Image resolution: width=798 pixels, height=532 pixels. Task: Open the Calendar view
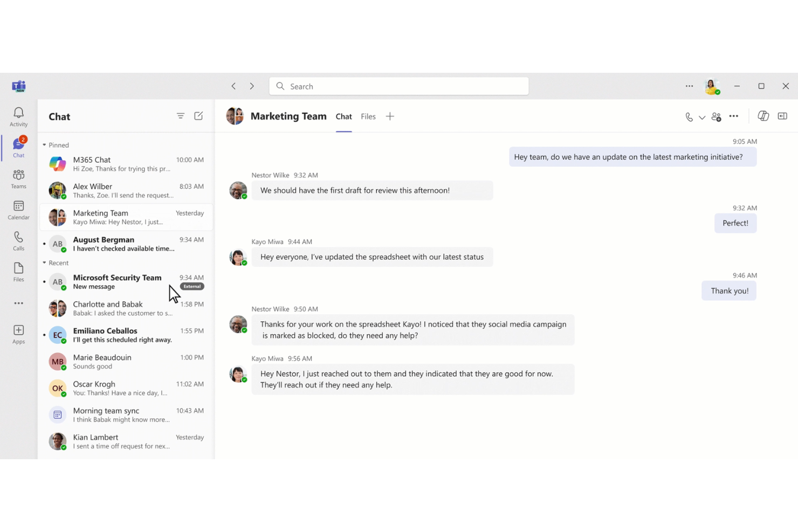[18, 210]
